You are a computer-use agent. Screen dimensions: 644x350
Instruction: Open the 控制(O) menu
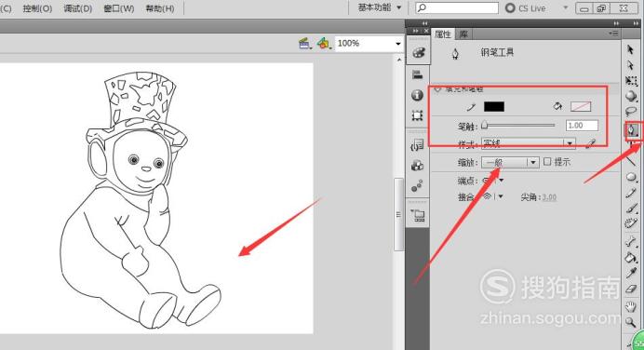coord(37,8)
